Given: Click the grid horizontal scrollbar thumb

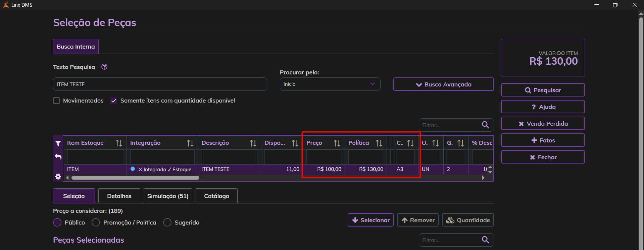Looking at the screenshot, I should (x=135, y=178).
